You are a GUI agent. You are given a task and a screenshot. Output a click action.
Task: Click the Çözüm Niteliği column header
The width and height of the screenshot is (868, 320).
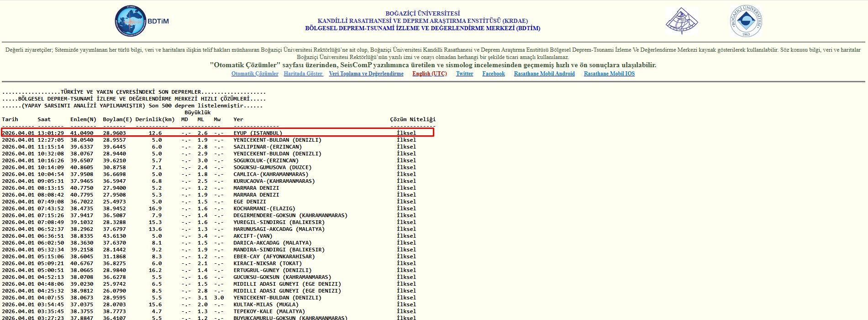(412, 119)
